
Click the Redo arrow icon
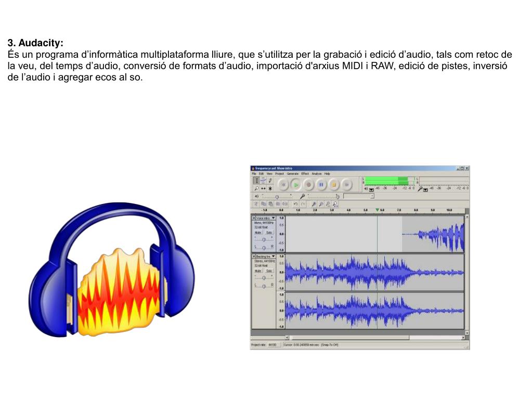303,204
